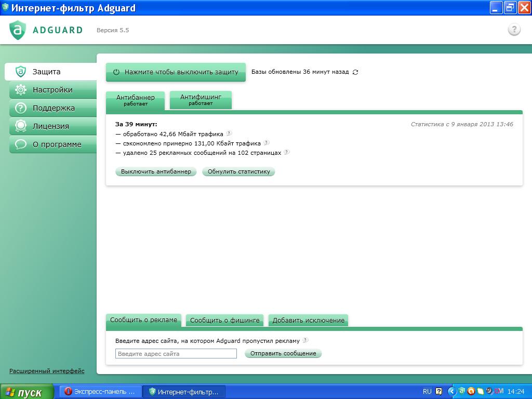
Task: Click the orange round tray icon
Action: coord(471,392)
